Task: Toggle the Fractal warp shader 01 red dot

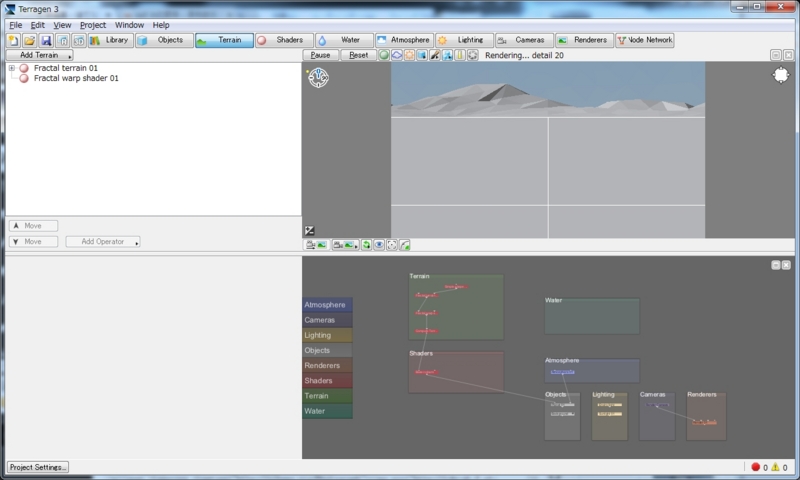Action: click(x=23, y=78)
